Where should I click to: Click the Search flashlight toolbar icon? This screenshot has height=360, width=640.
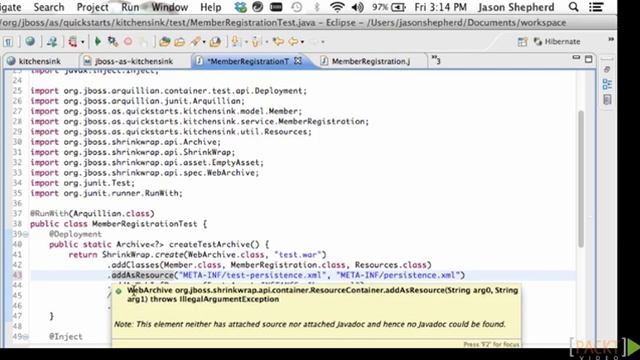(195, 41)
